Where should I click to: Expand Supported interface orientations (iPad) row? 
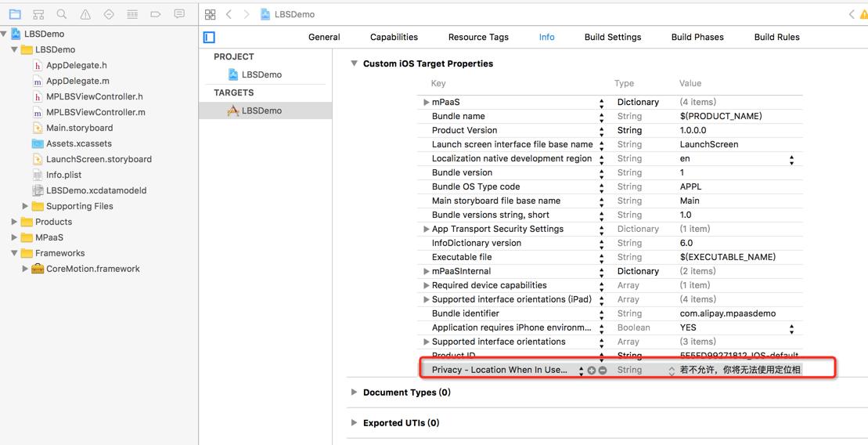click(427, 299)
